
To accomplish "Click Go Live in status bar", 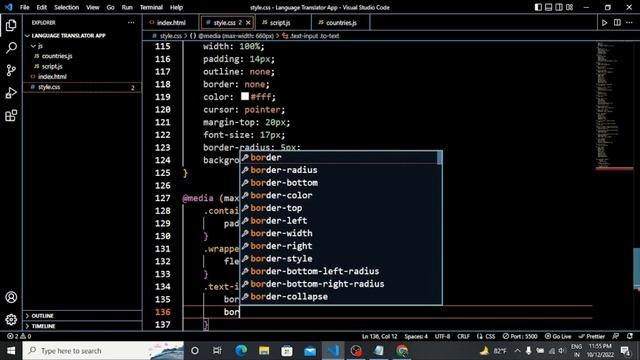I will coord(558,336).
